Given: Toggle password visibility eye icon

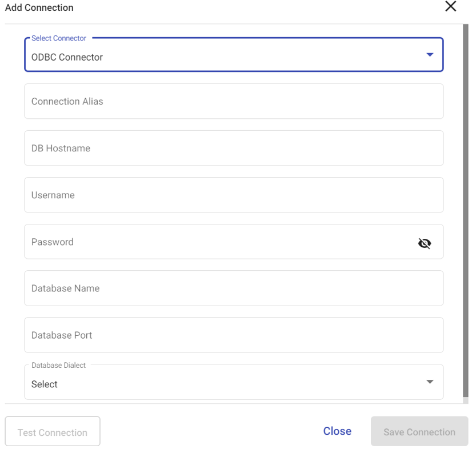Looking at the screenshot, I should 425,243.
